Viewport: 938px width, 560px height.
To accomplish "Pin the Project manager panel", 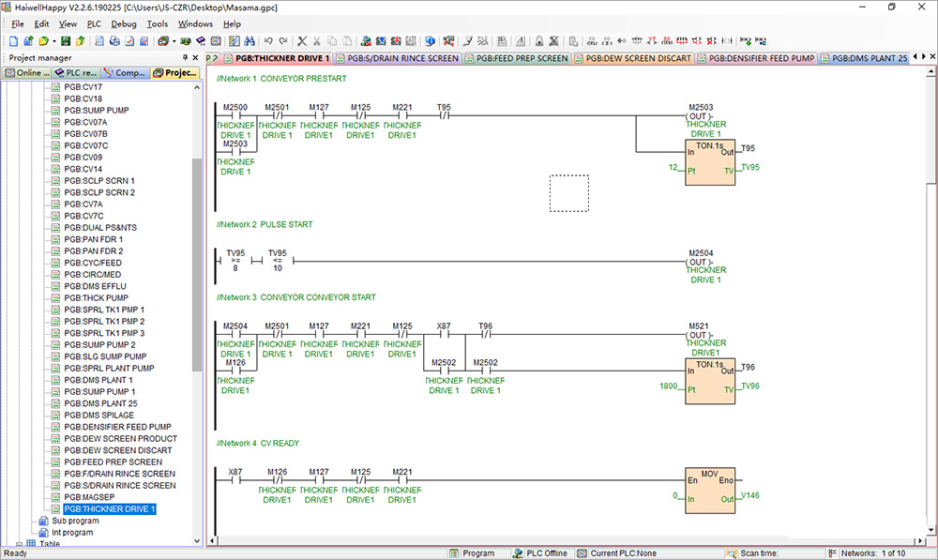I will click(x=185, y=57).
